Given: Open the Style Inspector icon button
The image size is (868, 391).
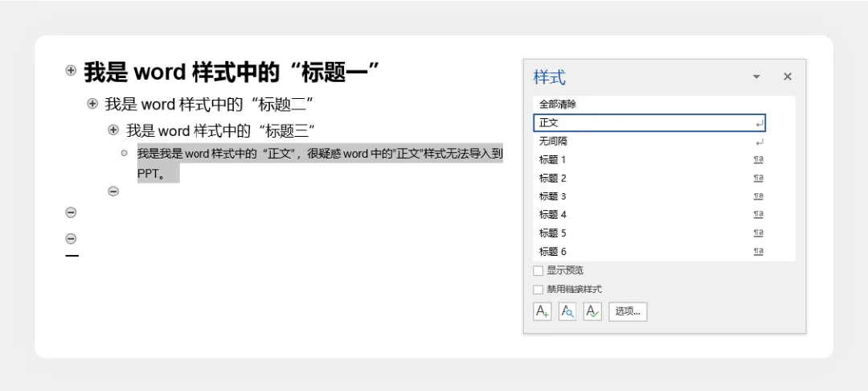Looking at the screenshot, I should point(567,311).
